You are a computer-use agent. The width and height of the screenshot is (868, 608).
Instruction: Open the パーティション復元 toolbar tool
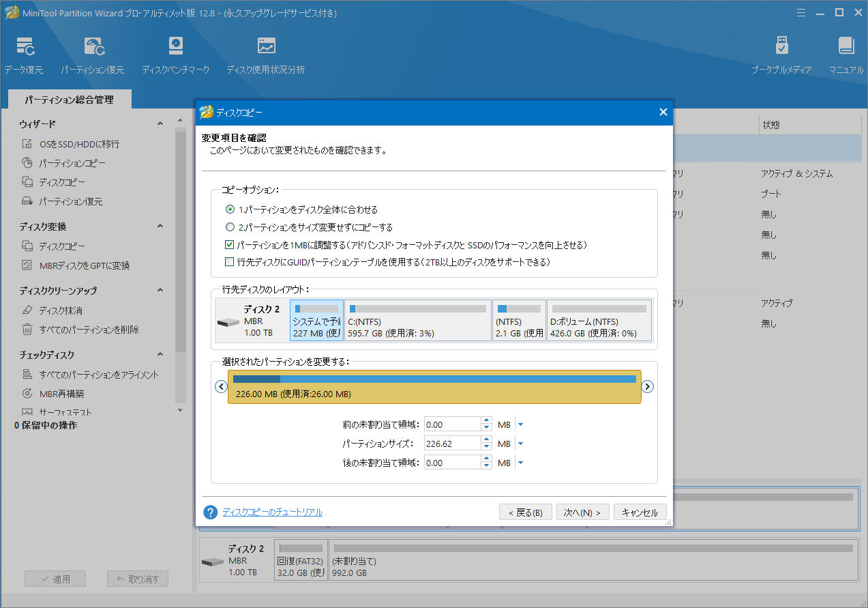(x=93, y=53)
